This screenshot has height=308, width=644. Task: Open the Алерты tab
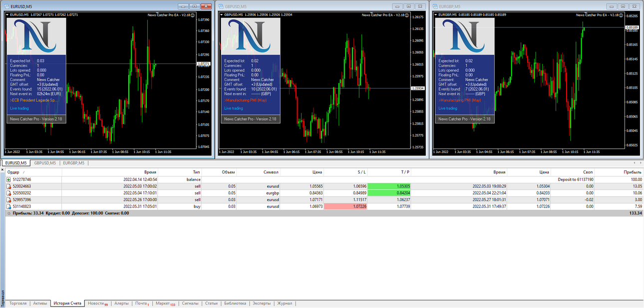click(x=121, y=303)
